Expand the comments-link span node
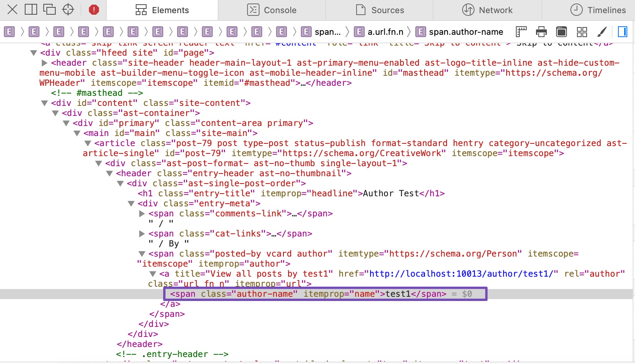 (x=142, y=214)
